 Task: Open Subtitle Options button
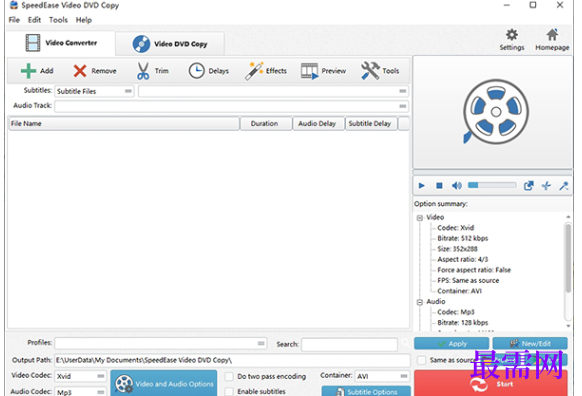(x=366, y=391)
